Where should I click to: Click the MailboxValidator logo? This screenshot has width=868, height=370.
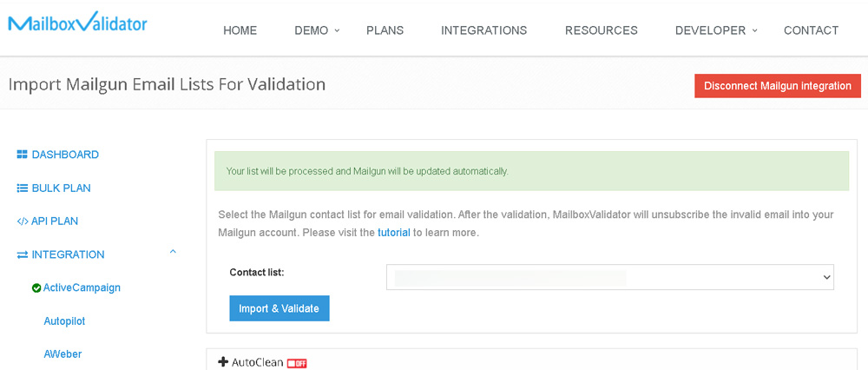pyautogui.click(x=77, y=23)
